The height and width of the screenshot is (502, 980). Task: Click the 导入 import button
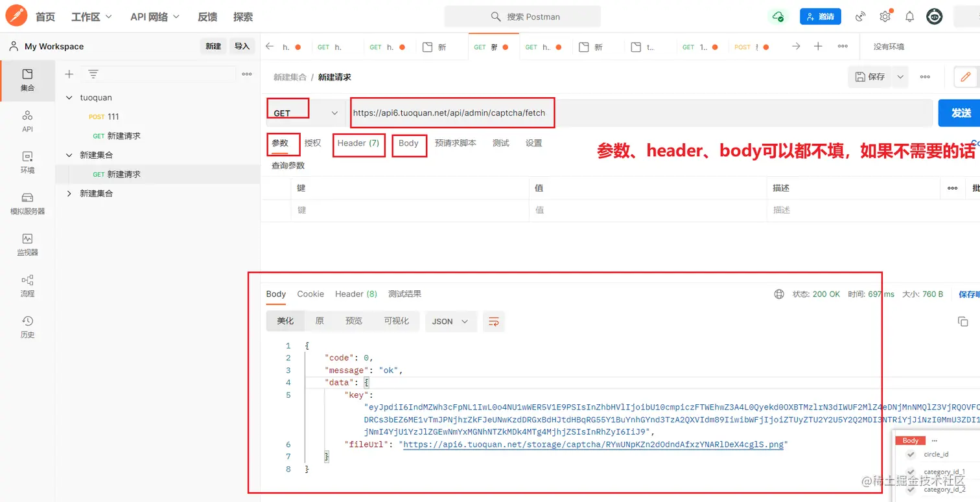[x=242, y=47]
